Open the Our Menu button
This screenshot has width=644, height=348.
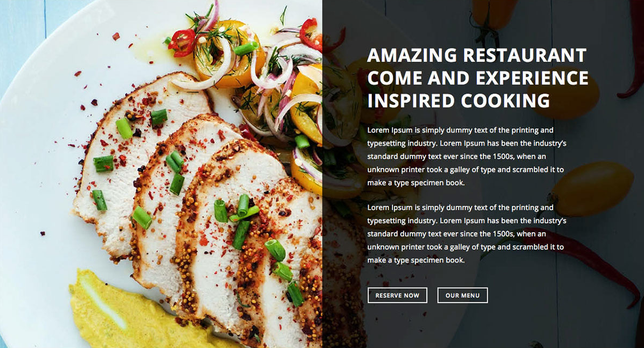click(x=462, y=295)
